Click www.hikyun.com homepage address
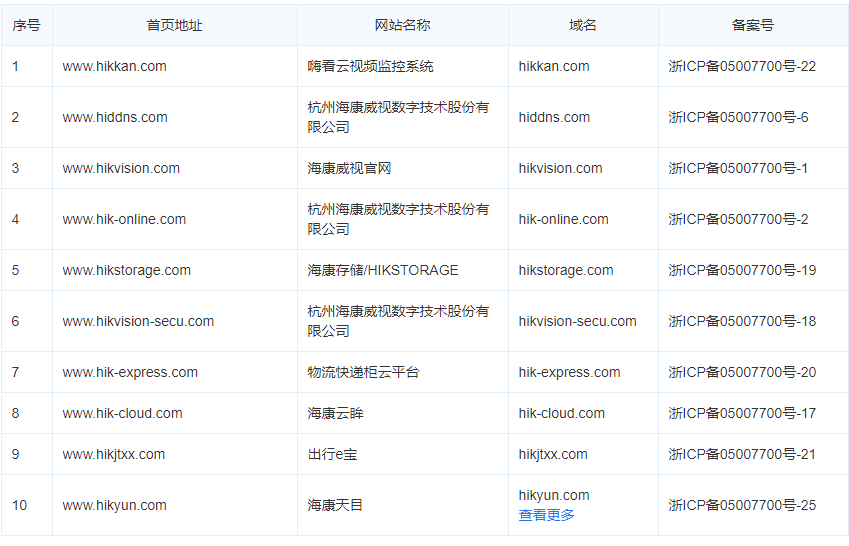Viewport: 849px width, 546px height. 114,505
